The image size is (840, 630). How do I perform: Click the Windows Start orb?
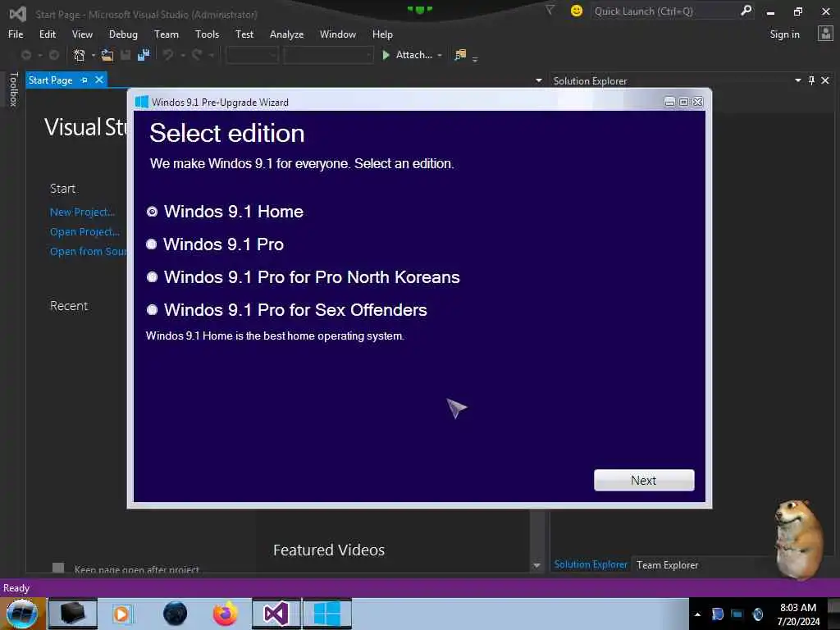tap(22, 614)
